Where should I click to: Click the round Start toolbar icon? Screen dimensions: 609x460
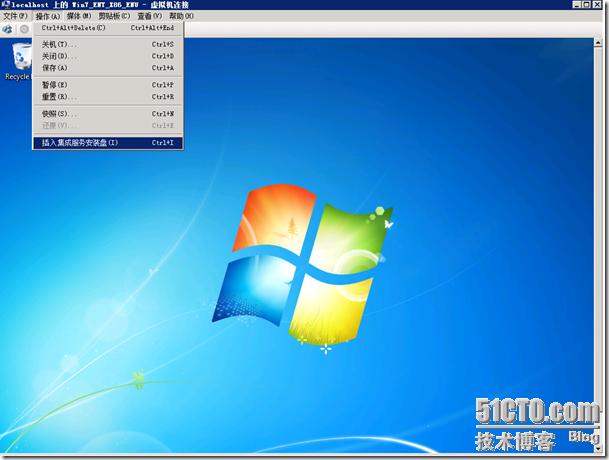(x=24, y=29)
